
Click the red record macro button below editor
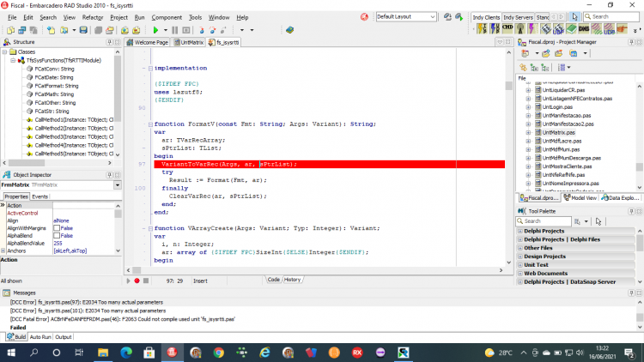(137, 281)
